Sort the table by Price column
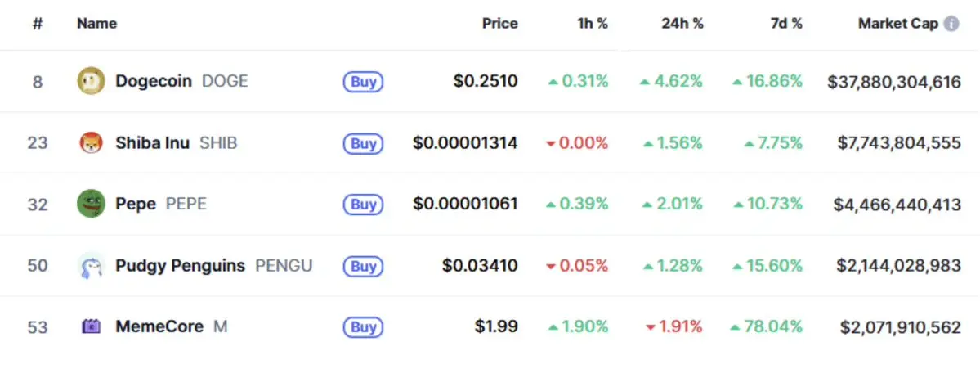This screenshot has width=980, height=369. click(x=500, y=24)
